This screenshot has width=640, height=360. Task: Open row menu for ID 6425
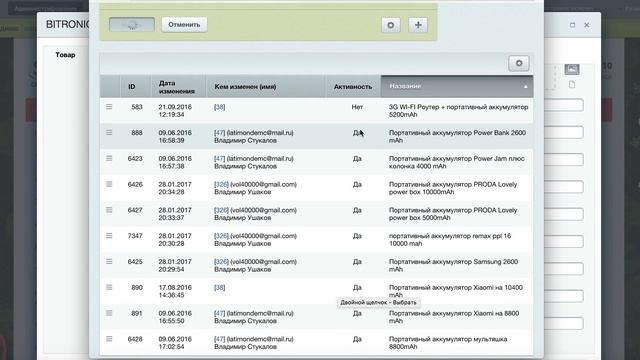[109, 261]
